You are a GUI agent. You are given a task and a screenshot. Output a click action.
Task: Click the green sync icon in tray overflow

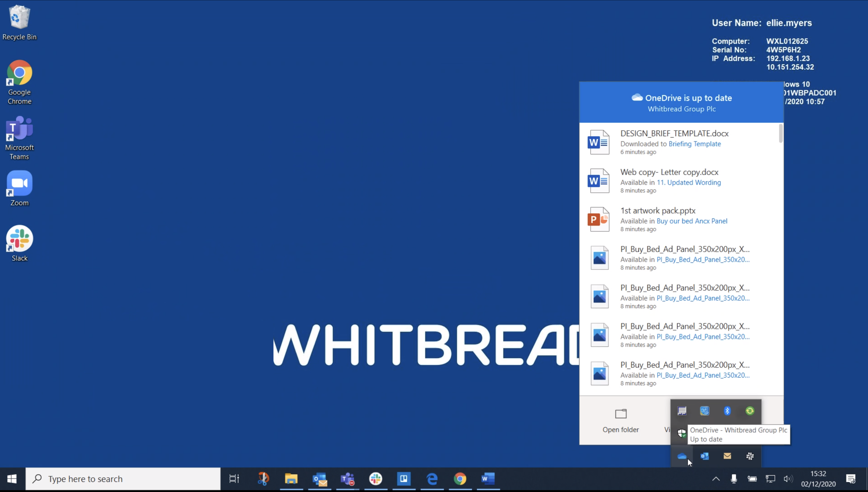click(x=750, y=411)
